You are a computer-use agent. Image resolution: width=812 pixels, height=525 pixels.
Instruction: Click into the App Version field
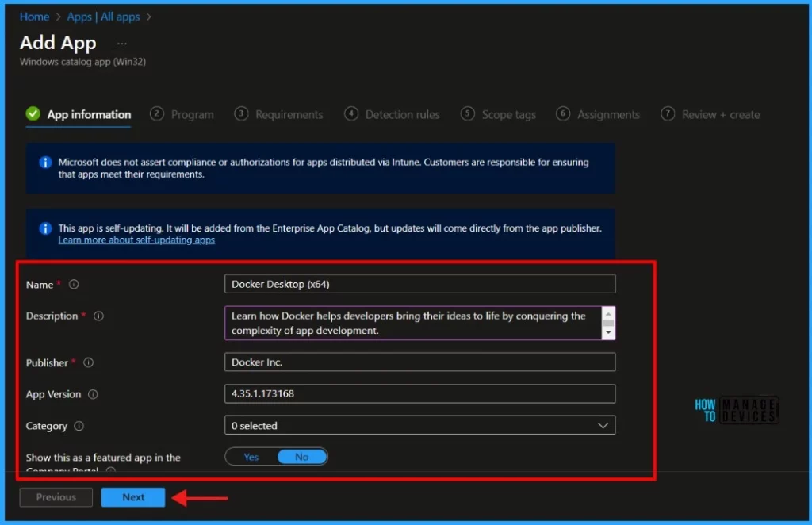point(420,393)
